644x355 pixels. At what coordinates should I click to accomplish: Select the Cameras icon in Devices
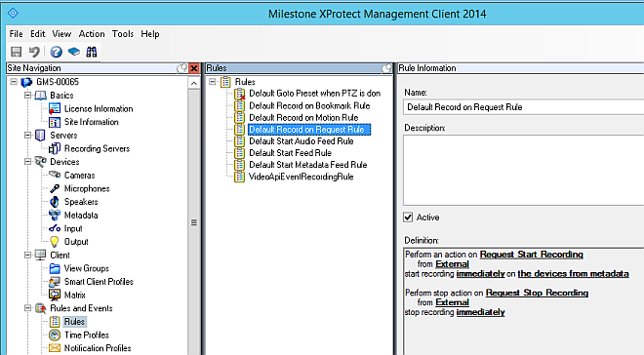[x=55, y=175]
